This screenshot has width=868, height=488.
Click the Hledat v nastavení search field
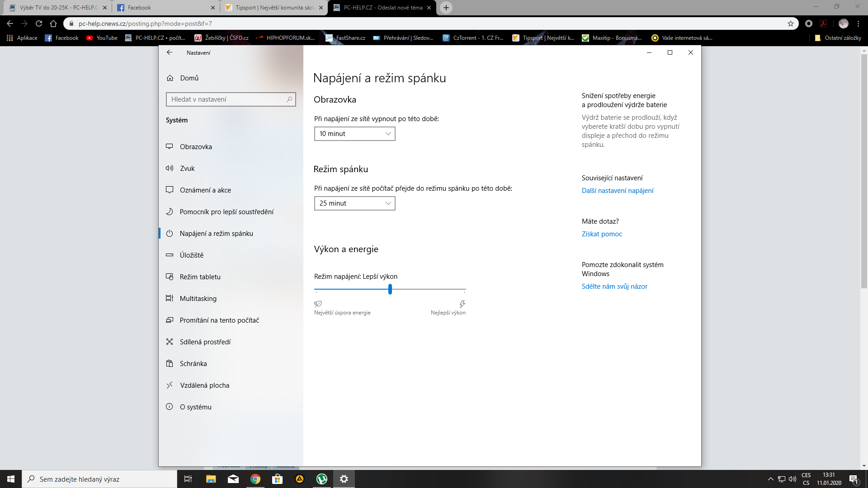(x=226, y=99)
